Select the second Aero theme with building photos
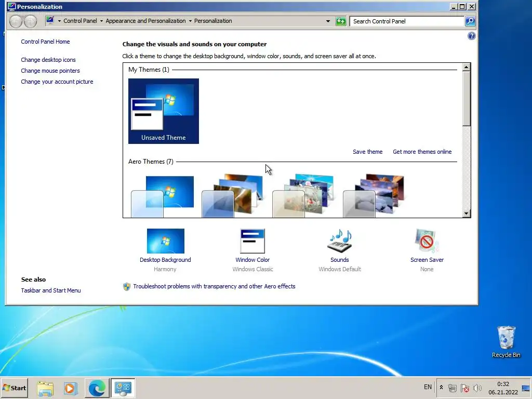Viewport: 532px width, 399px height. [x=233, y=196]
